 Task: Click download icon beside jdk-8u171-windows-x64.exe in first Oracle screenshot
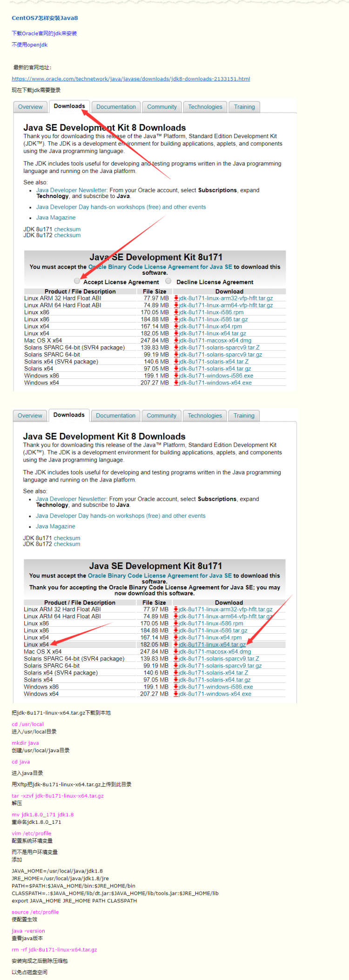(176, 383)
